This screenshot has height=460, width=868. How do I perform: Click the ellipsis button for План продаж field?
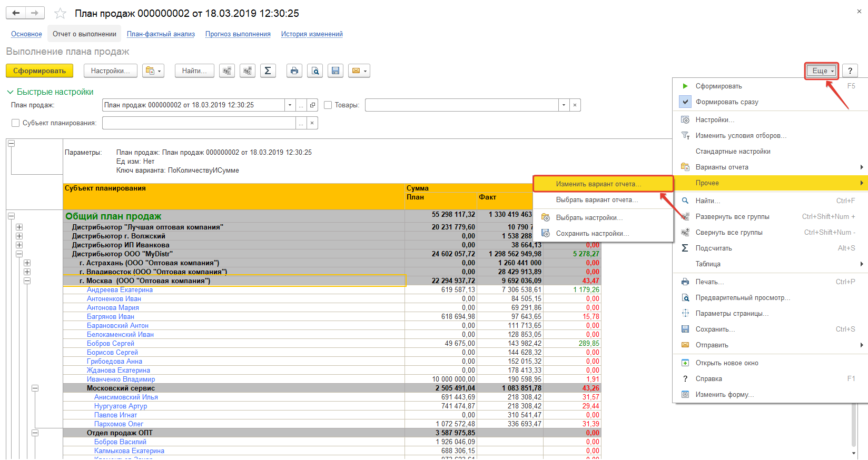coord(301,105)
